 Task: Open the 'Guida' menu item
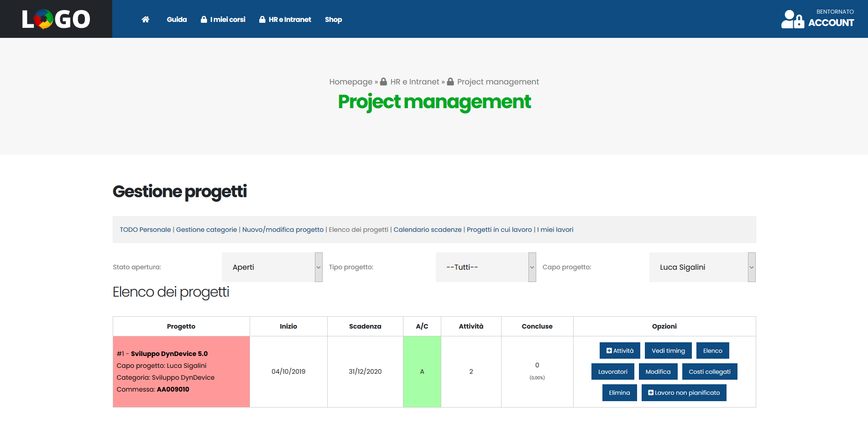coord(177,19)
